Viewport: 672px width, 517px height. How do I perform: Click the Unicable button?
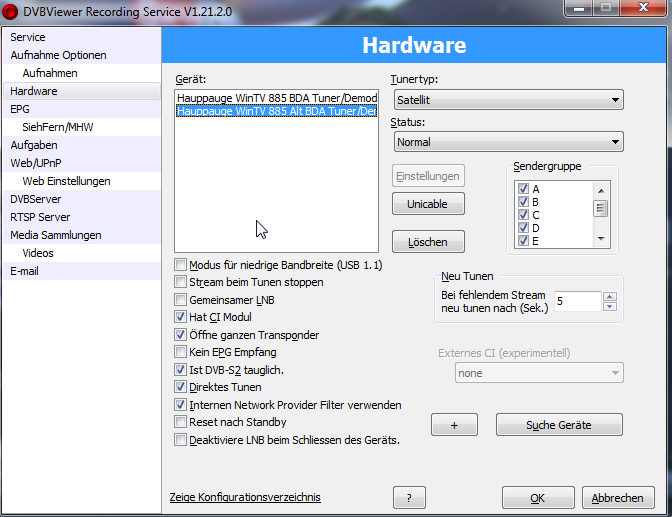pyautogui.click(x=428, y=204)
